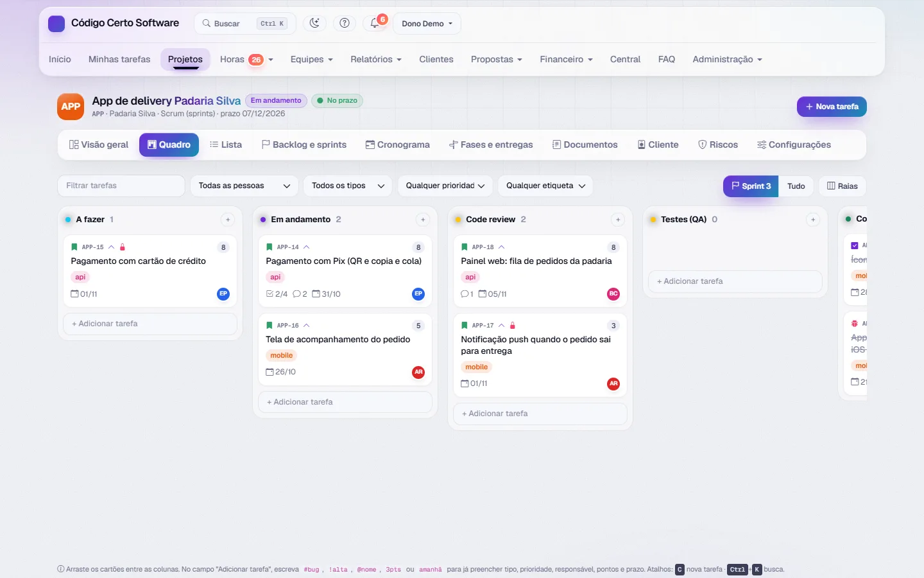Screen dimensions: 924x578
Task: Click the AR assignee avatar on APP-17
Action: (x=613, y=384)
